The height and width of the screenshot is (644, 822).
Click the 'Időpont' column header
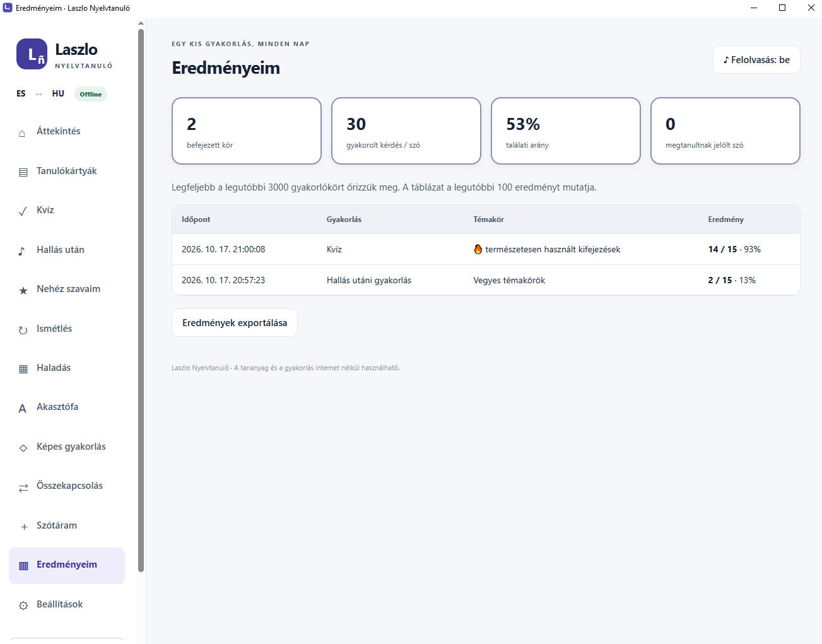(x=196, y=220)
